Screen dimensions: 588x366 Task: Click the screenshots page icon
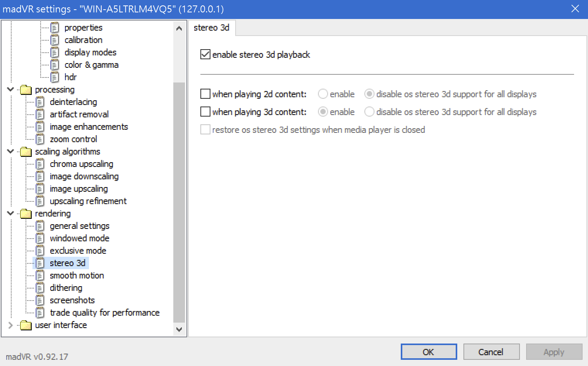tap(40, 300)
